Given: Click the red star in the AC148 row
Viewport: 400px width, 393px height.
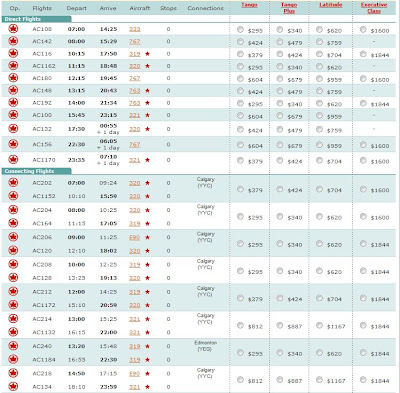Looking at the screenshot, I should coord(147,91).
